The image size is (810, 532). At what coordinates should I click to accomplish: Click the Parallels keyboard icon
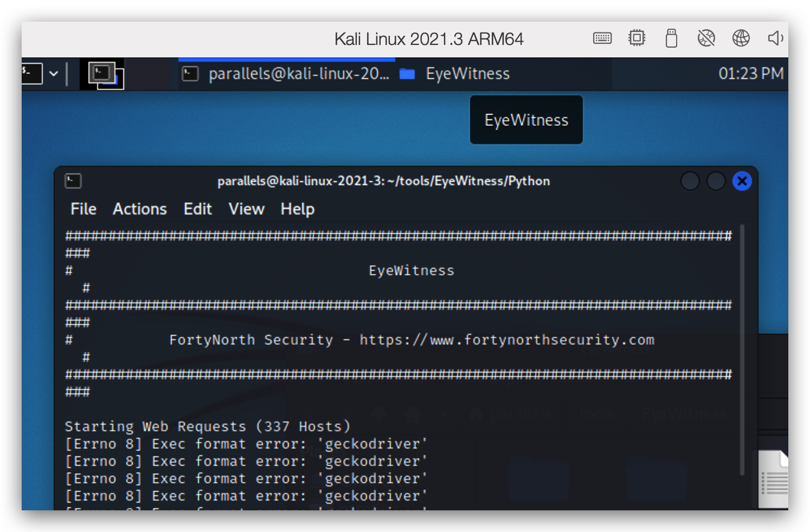point(602,38)
